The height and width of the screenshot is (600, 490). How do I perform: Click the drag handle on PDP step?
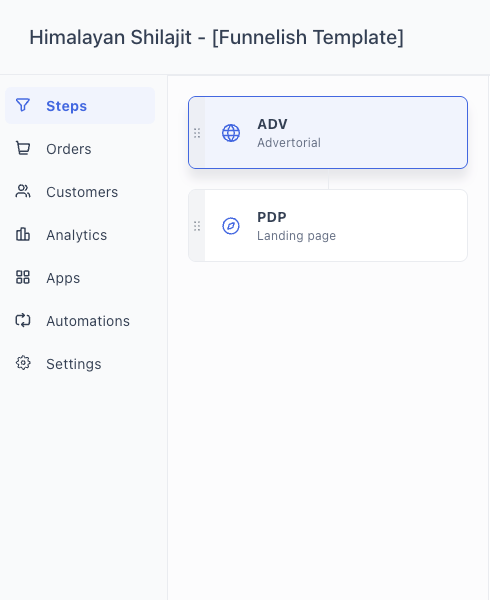[197, 226]
